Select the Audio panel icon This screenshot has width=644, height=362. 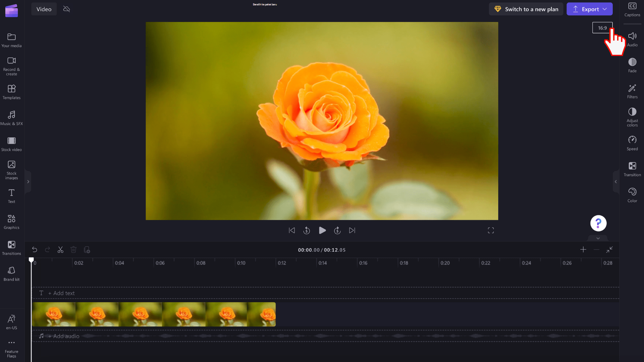[x=632, y=39]
